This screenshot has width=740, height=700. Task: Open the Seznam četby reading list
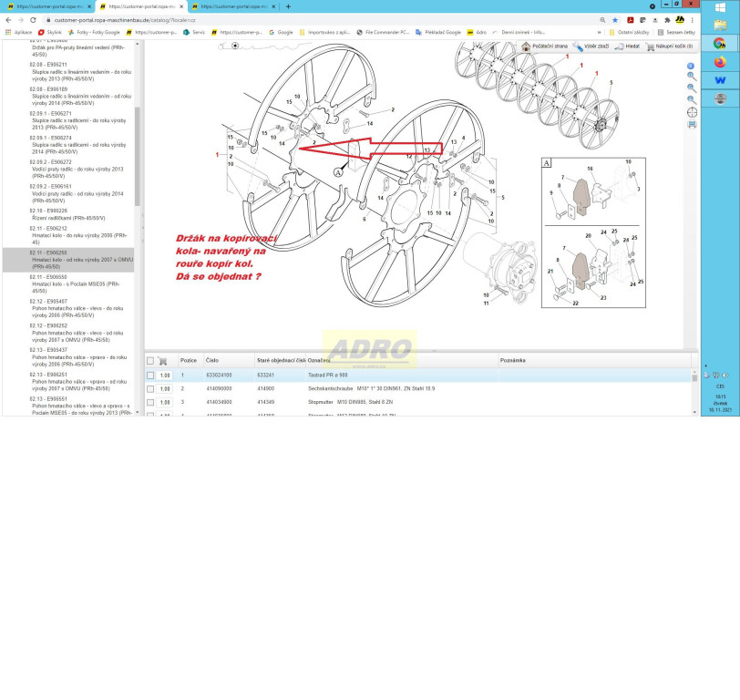click(676, 33)
